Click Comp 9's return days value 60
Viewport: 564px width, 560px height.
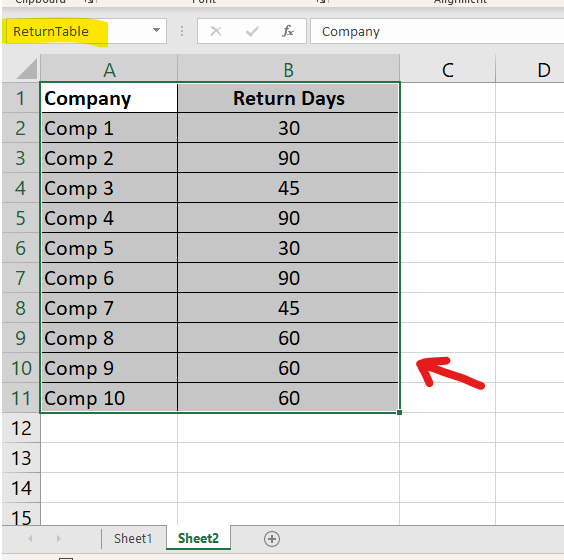pyautogui.click(x=288, y=368)
